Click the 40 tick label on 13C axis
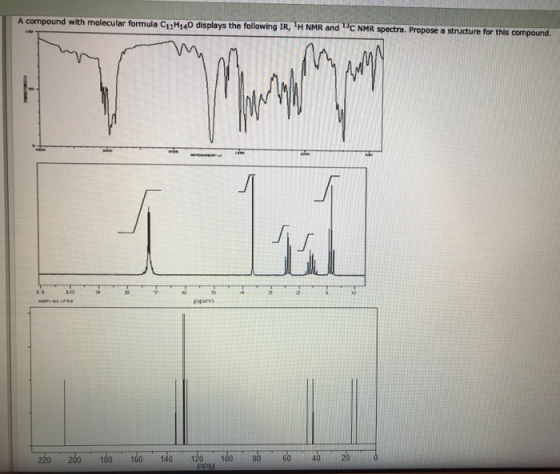 [x=316, y=458]
